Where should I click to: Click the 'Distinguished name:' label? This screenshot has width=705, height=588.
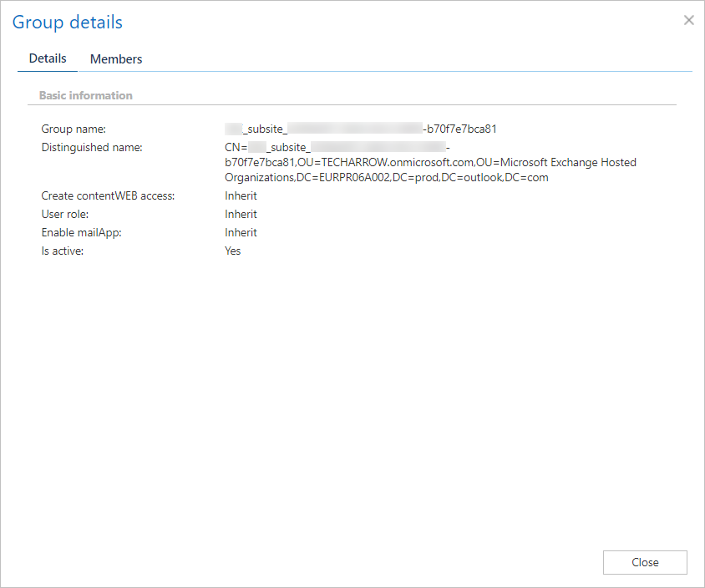[x=92, y=148]
